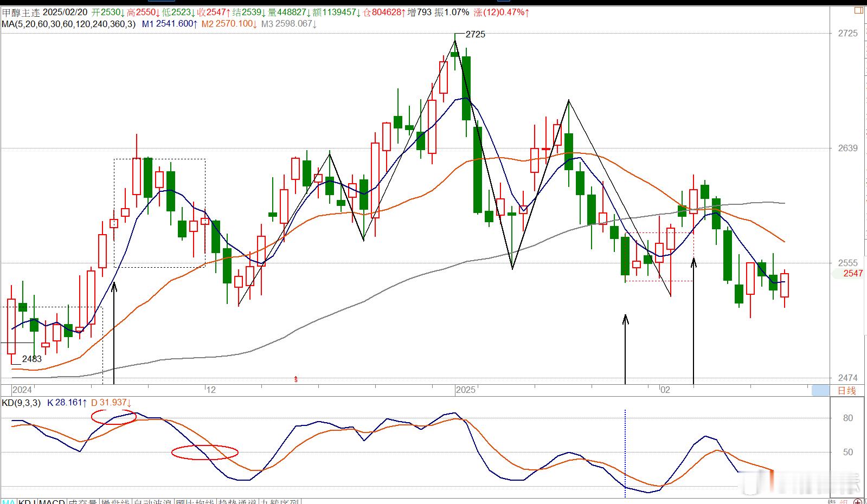Click the KD scale label 50

point(848,452)
